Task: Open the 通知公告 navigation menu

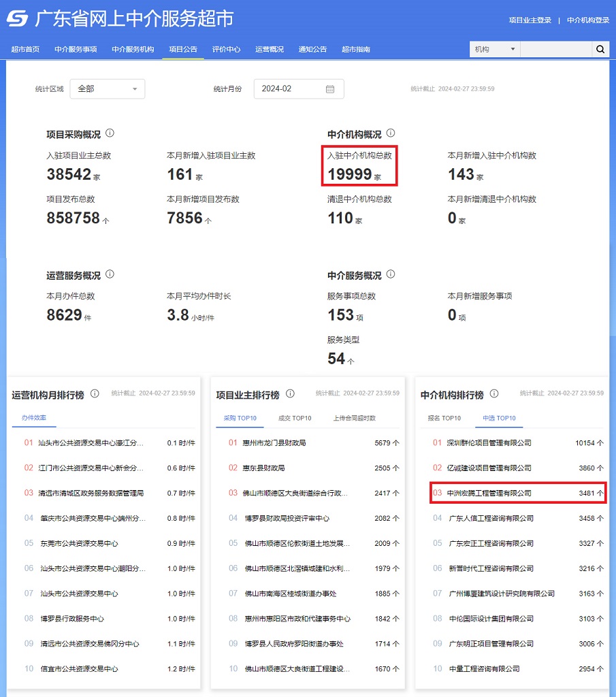Action: pos(312,49)
